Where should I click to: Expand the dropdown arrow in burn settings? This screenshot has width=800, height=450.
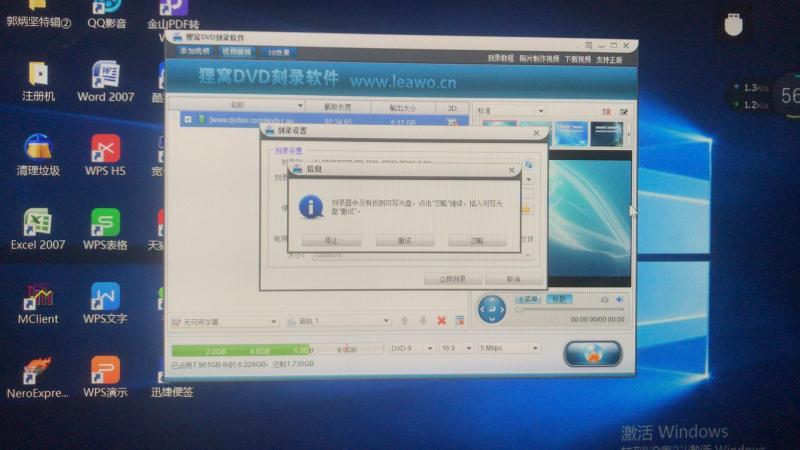tap(529, 180)
